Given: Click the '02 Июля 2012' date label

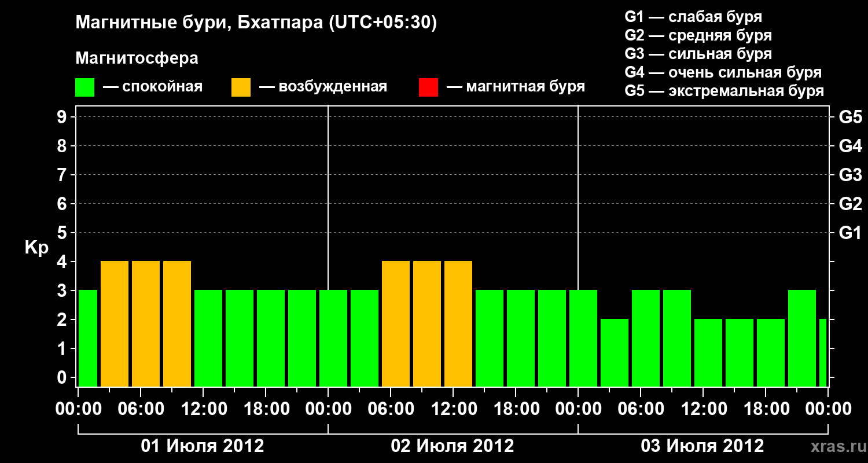Looking at the screenshot, I should 453,446.
